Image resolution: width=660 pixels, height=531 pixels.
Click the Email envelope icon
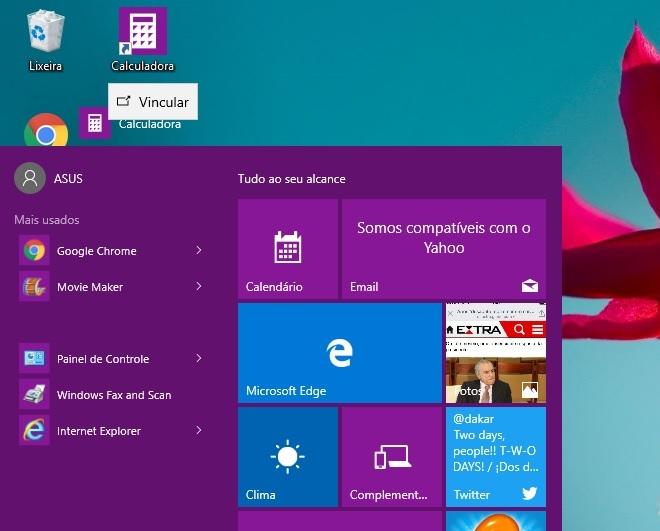pos(530,285)
